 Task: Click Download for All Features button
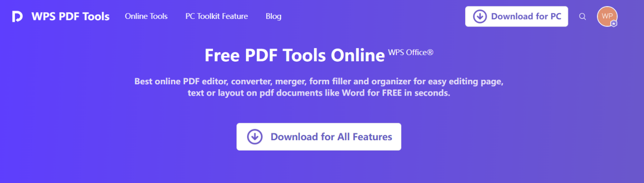(319, 137)
